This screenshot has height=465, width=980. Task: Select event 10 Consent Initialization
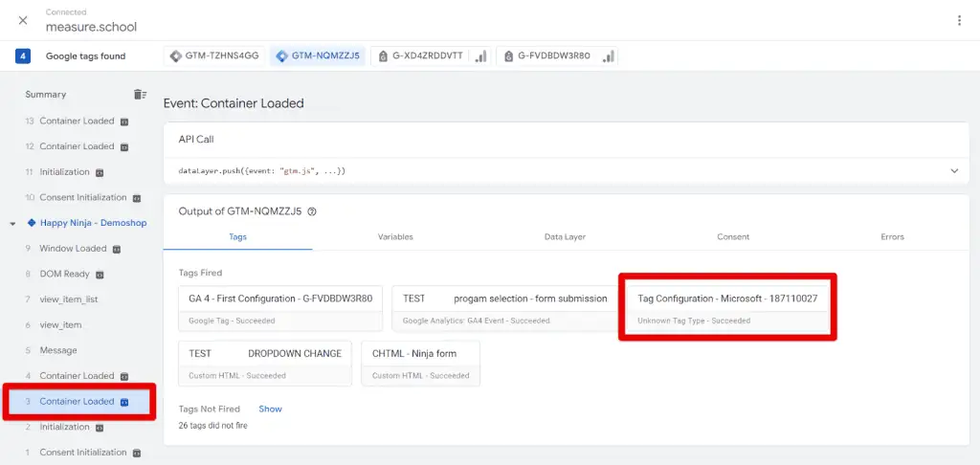82,197
